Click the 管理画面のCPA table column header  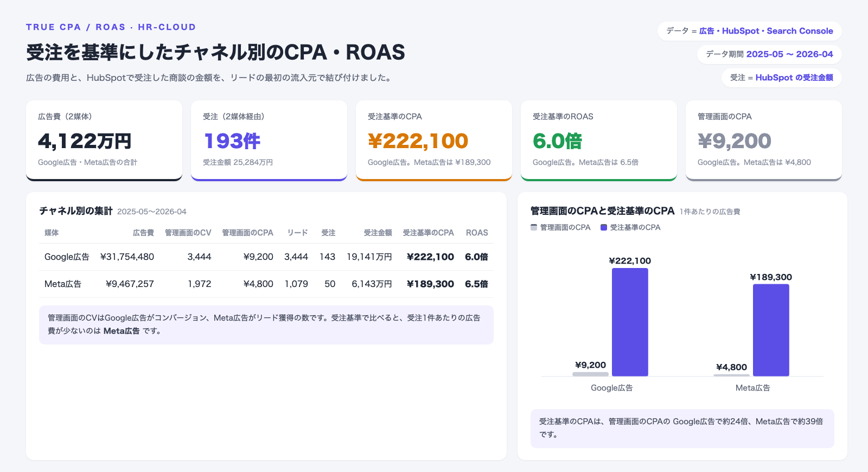247,233
